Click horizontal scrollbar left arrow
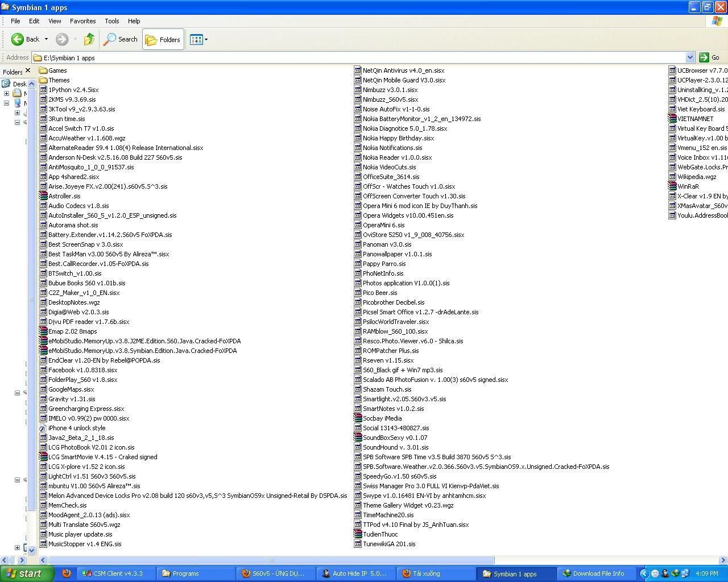This screenshot has width=728, height=582. pos(43,560)
